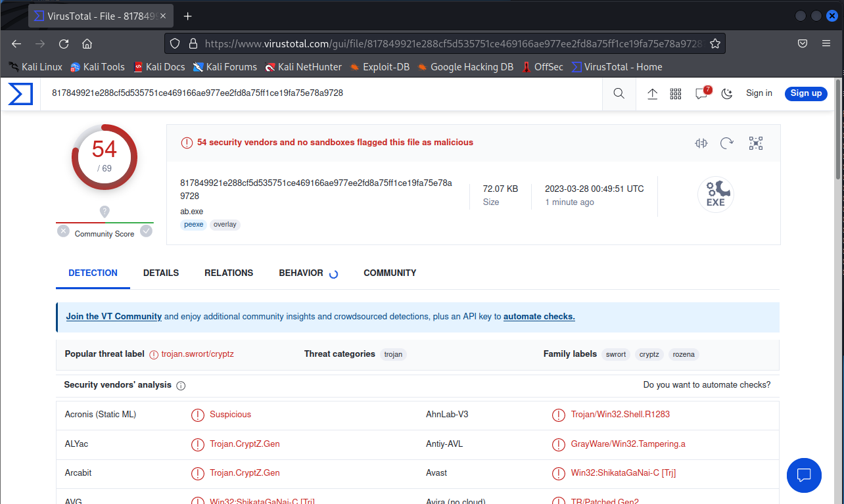Click the 54 / 69 detection score gauge

coord(105,158)
